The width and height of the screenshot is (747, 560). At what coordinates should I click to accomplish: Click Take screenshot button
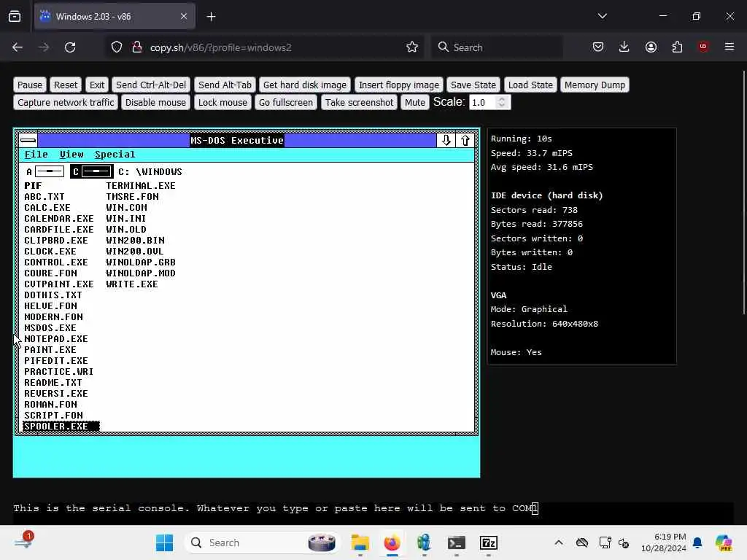[x=359, y=102]
